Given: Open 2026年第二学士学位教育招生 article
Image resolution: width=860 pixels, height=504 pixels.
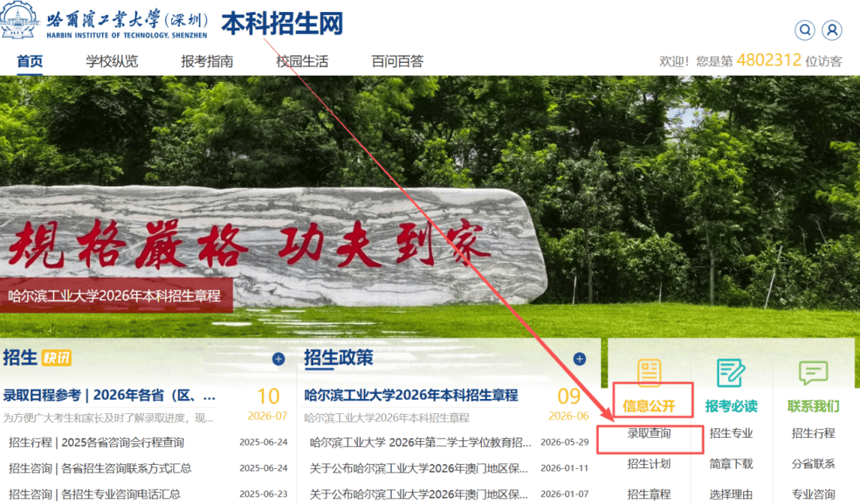Looking at the screenshot, I should [420, 443].
